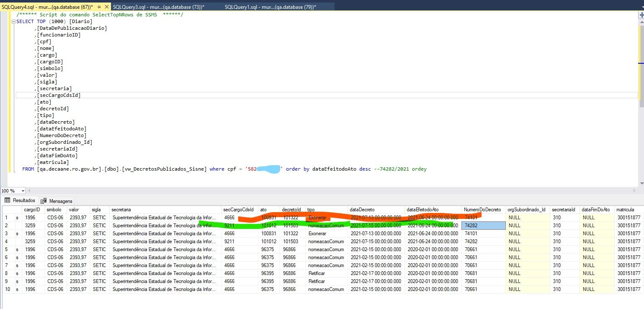Click the [dataEfeitodoAto] line in the query
The image size is (644, 309).
click(62, 129)
